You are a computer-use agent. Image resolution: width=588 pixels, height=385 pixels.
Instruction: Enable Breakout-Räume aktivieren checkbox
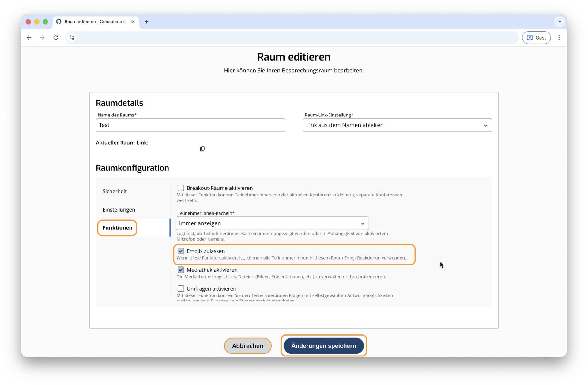[x=181, y=188]
